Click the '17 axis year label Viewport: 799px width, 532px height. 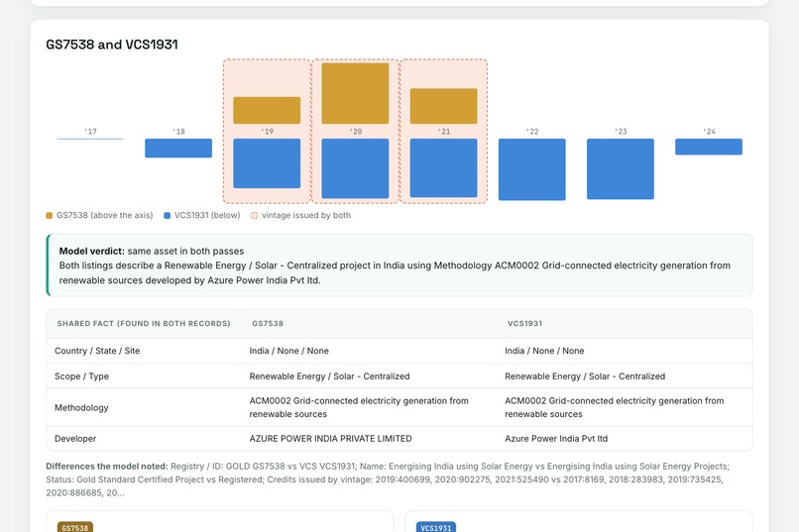90,132
